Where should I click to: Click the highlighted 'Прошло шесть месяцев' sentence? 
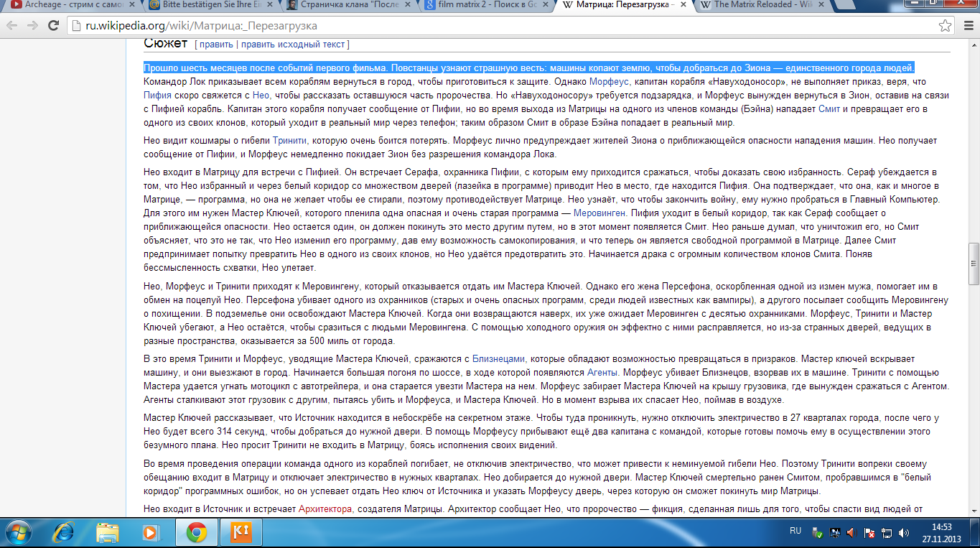529,68
